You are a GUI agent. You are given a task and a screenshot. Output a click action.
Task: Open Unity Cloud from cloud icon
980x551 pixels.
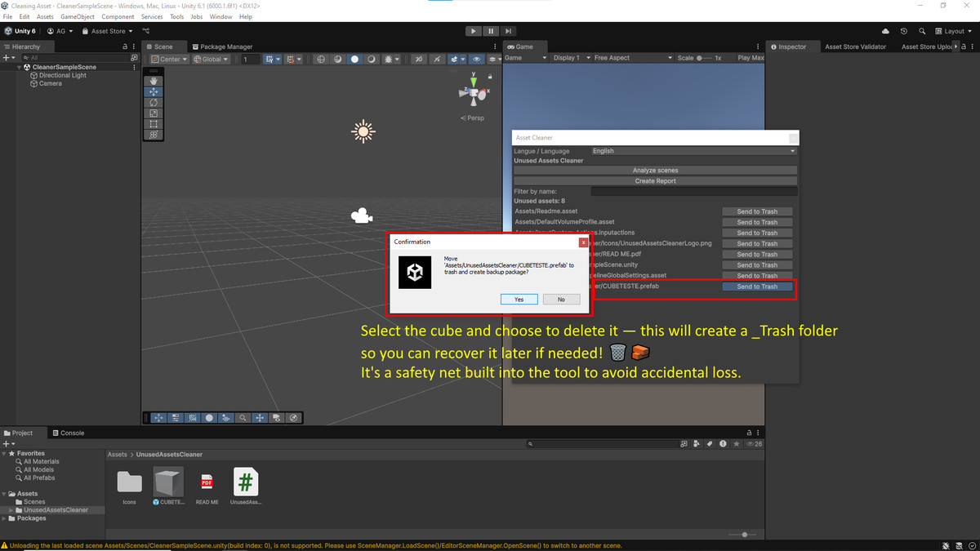point(886,31)
